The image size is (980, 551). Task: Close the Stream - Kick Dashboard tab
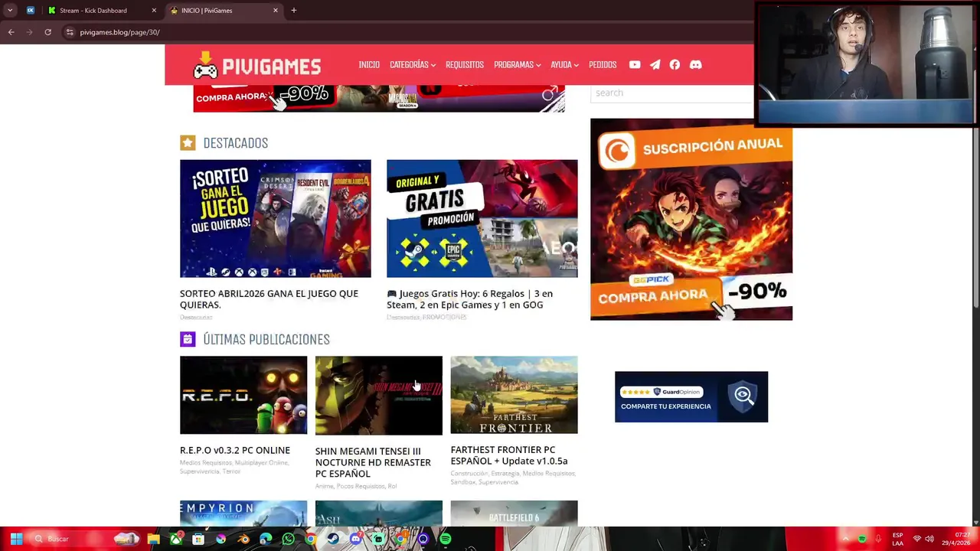point(154,10)
